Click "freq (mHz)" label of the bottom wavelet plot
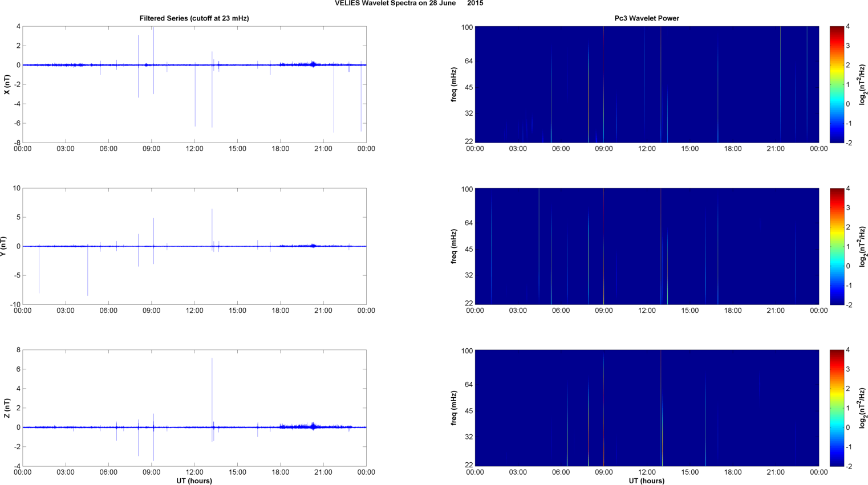The width and height of the screenshot is (868, 485). tap(454, 408)
